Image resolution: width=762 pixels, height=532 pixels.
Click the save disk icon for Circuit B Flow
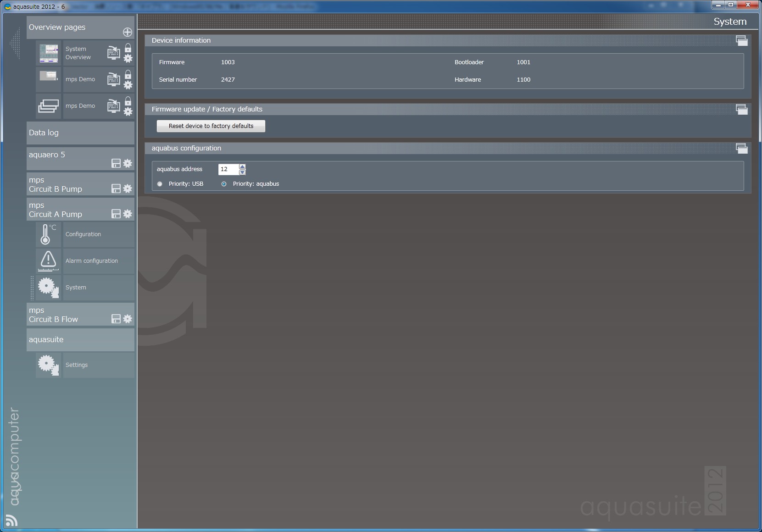pos(116,319)
